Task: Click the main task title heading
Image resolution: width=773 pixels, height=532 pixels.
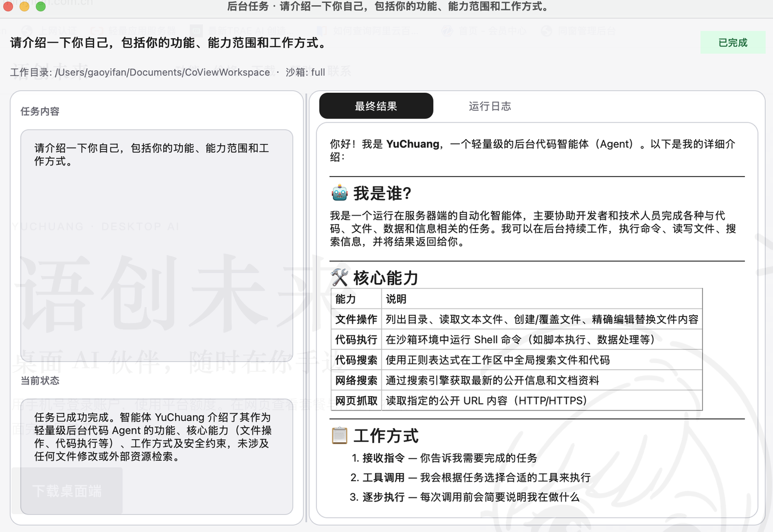Action: [169, 42]
